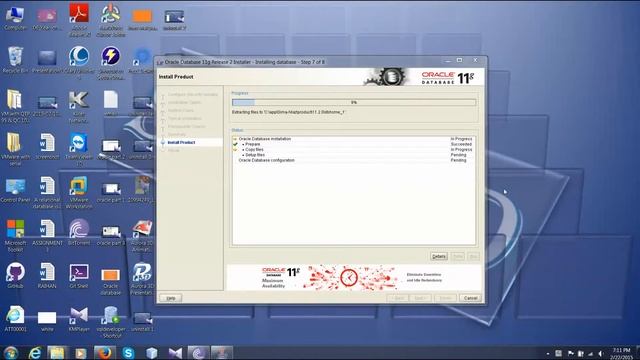Select the lightning bolt app shortcut
640x360 pixels.
pyautogui.click(x=111, y=63)
